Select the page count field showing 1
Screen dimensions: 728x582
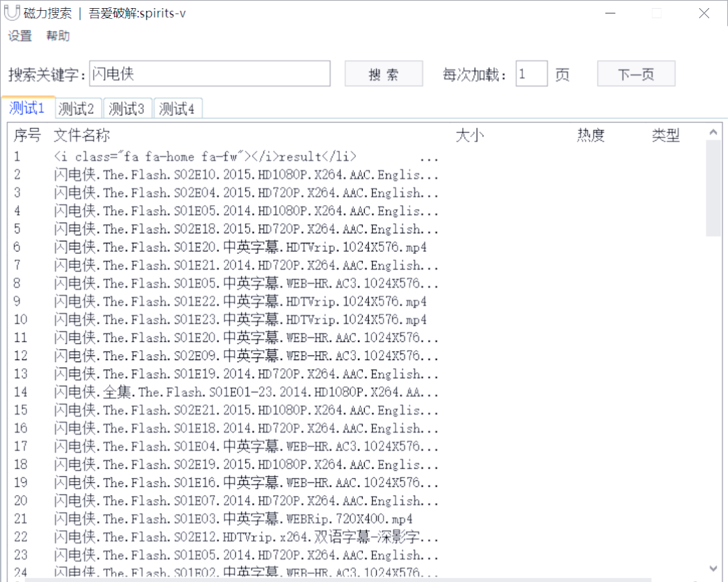[x=531, y=74]
